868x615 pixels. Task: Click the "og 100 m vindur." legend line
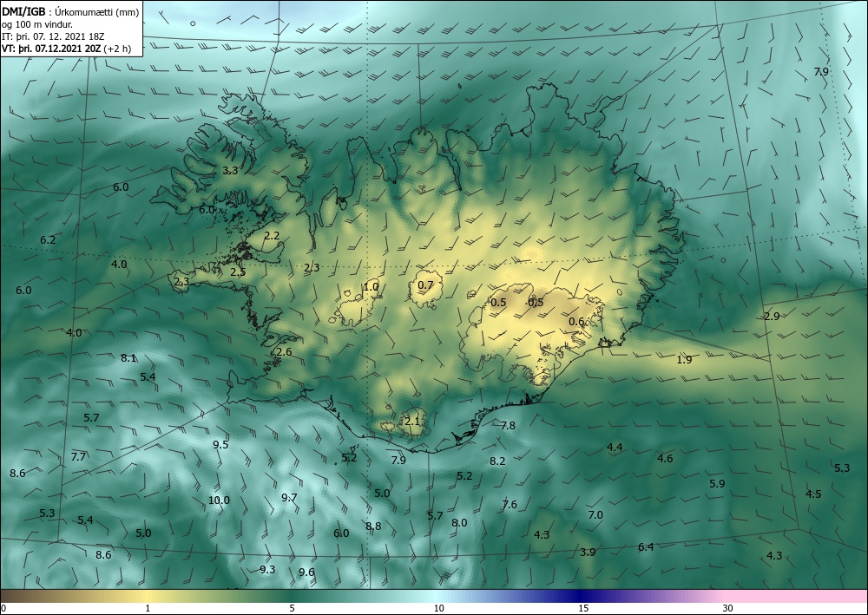37,24
